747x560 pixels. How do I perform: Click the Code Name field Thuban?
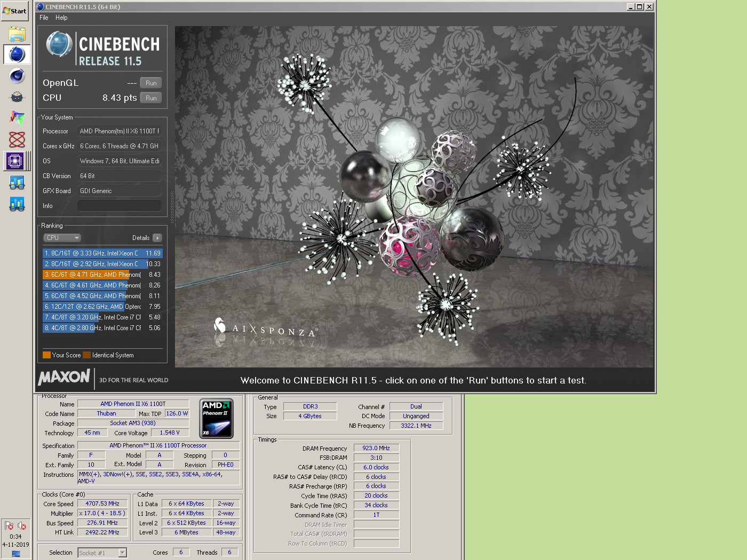(106, 413)
